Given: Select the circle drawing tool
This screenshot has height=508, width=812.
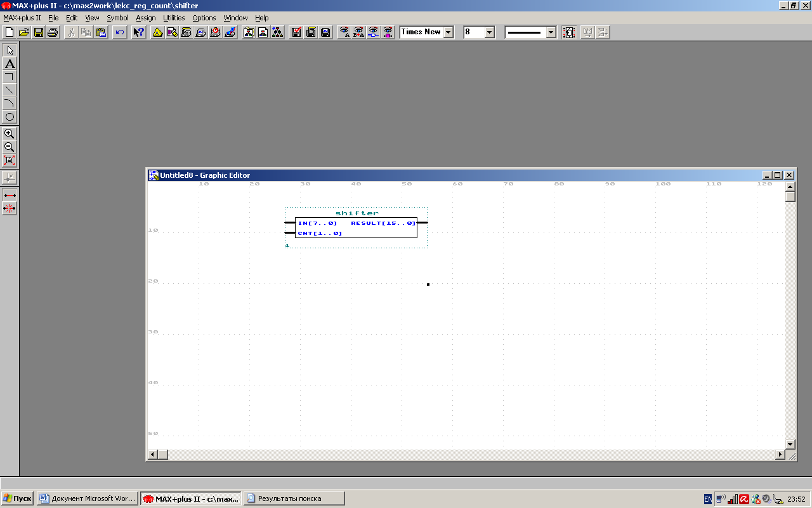Looking at the screenshot, I should tap(10, 117).
